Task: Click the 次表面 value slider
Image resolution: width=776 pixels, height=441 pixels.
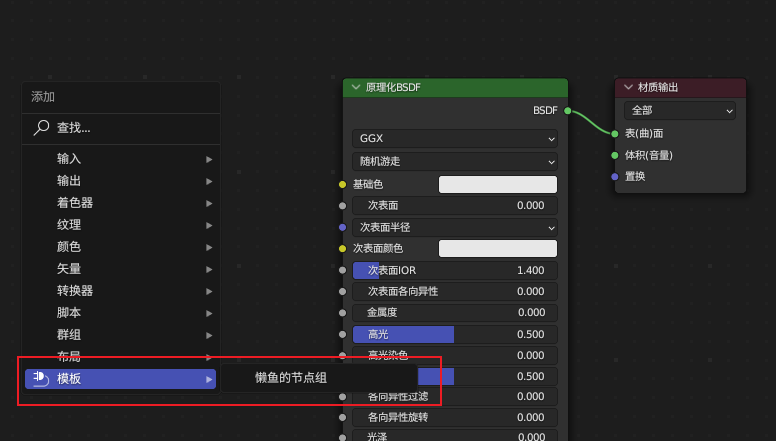Action: pyautogui.click(x=455, y=205)
